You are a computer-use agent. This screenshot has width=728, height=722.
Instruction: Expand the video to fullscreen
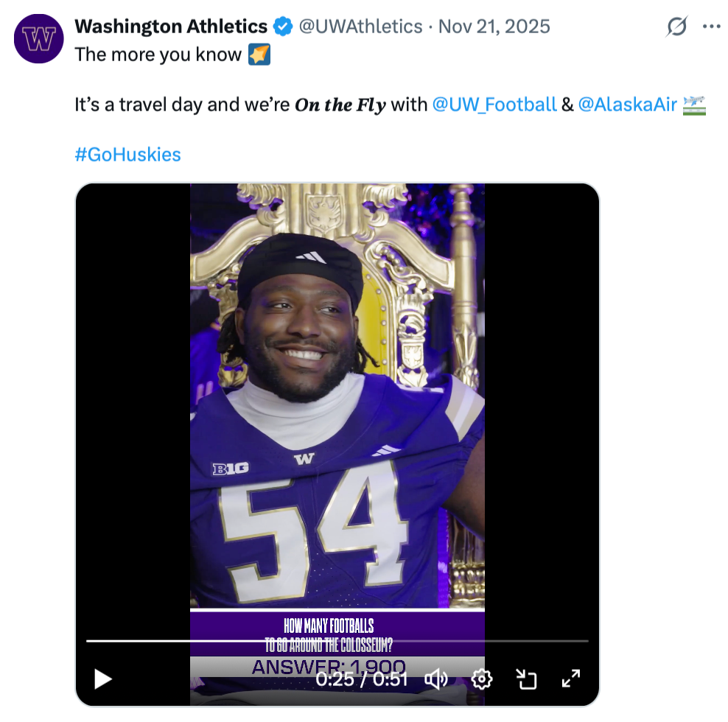pos(571,679)
